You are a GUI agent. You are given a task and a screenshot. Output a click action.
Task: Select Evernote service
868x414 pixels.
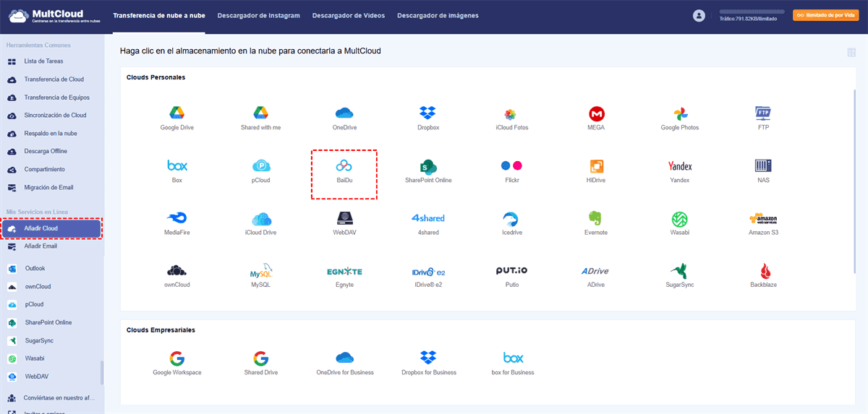click(596, 224)
